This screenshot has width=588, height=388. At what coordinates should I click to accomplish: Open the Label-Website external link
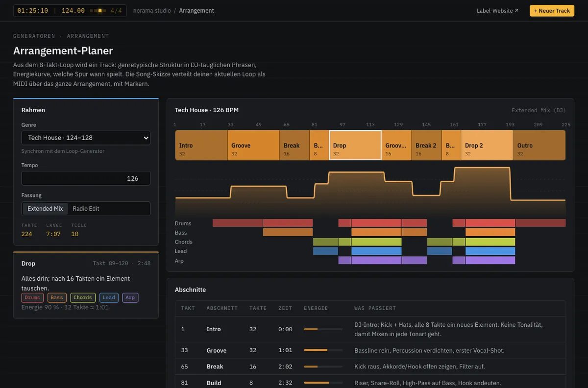497,11
